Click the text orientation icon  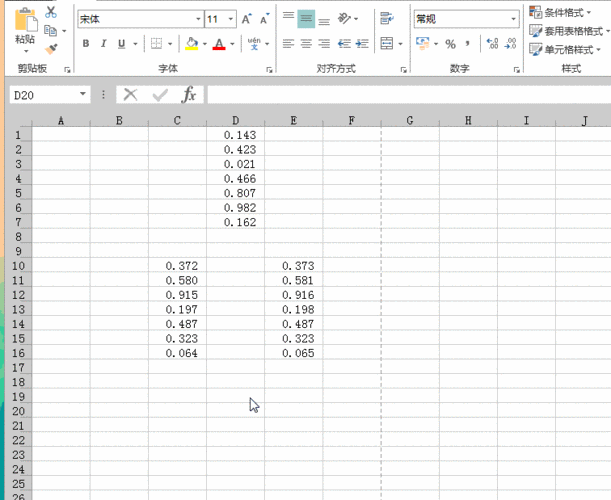pos(344,18)
